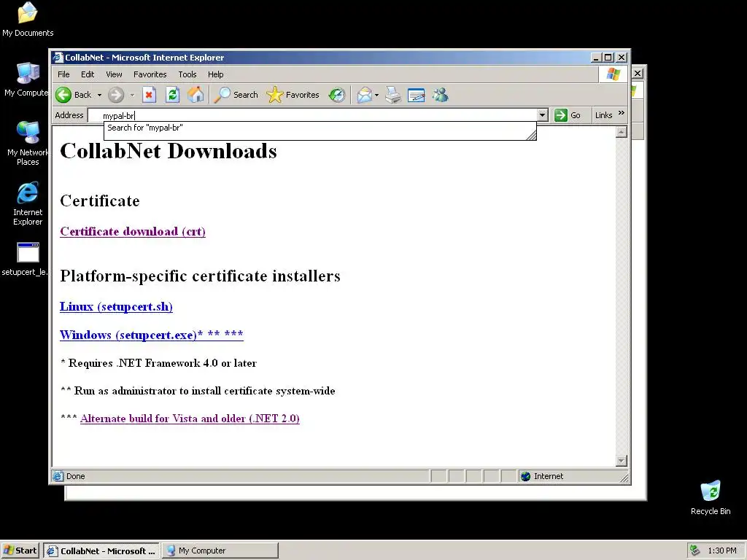Click the page scrollbar down arrow

tap(621, 461)
